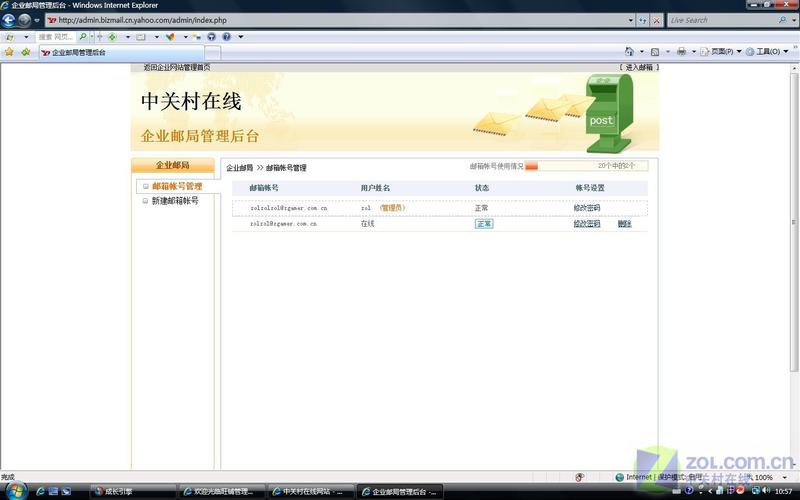Refresh the page using the refresh icon
Viewport: 800px width, 500px height.
tap(643, 20)
